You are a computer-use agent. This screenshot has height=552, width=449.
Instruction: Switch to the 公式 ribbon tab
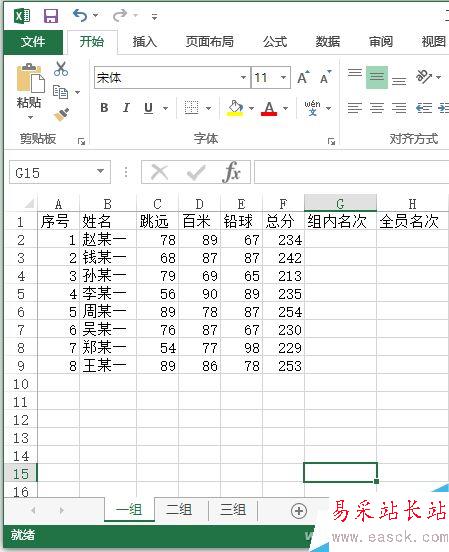(x=275, y=42)
